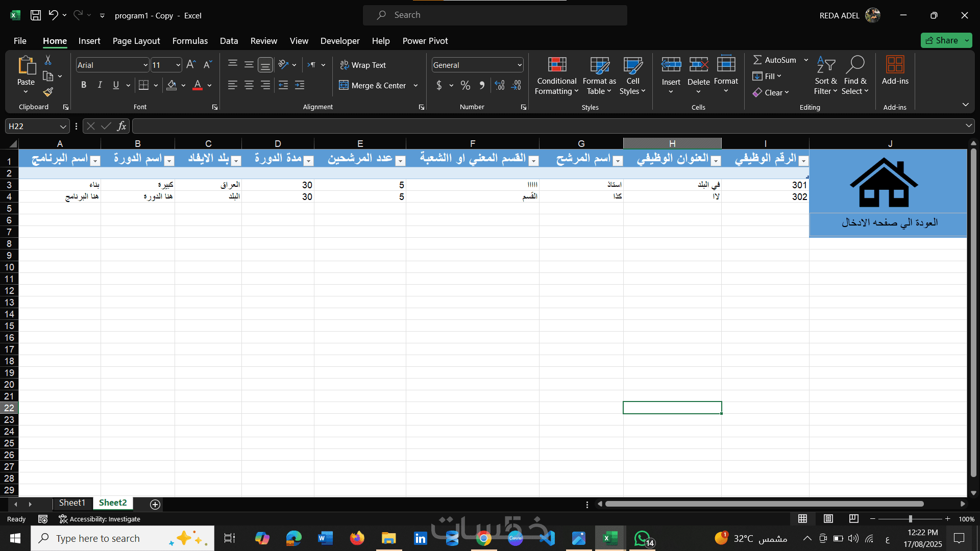Expand the General number format dropdown
Screen dimensions: 980x551
point(519,65)
